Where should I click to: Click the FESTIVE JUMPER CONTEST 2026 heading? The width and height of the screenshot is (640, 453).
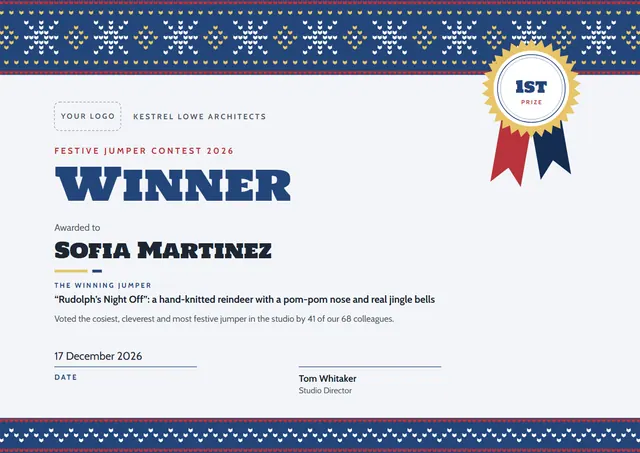pos(144,151)
